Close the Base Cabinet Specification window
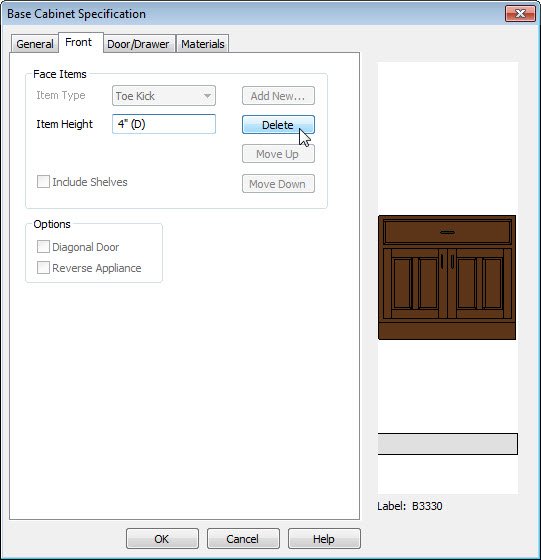Image resolution: width=541 pixels, height=560 pixels. (520, 14)
